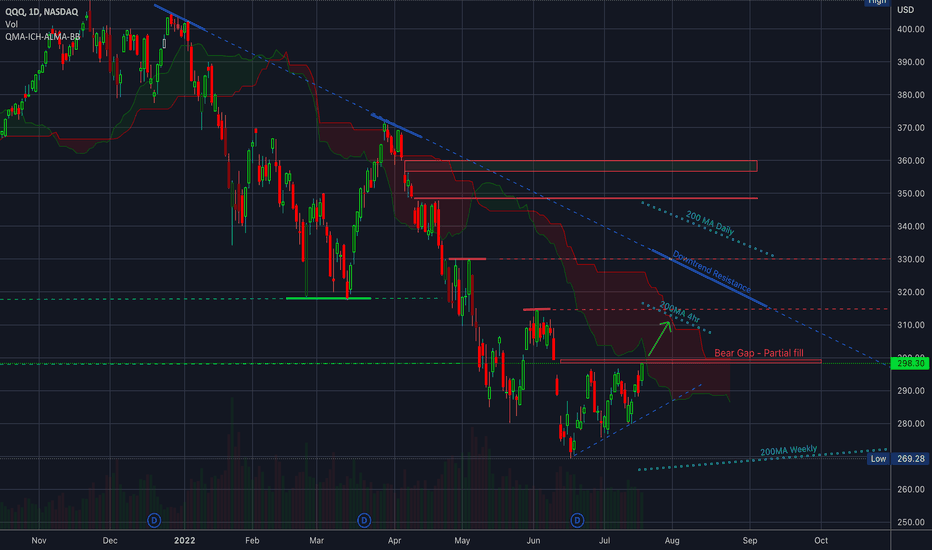Select the '200MA 4hr' text label

pos(679,313)
